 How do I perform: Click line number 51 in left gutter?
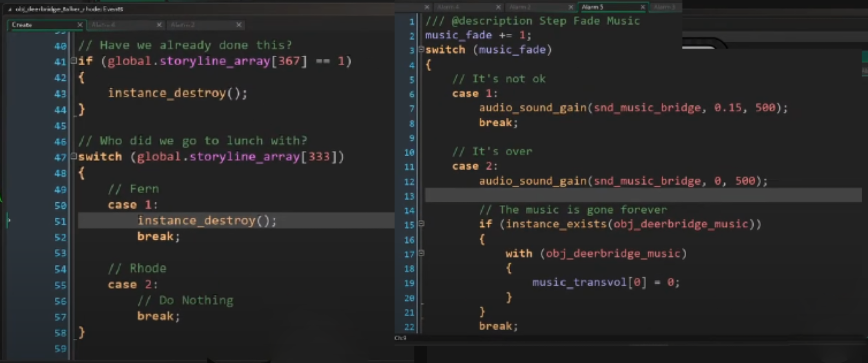pyautogui.click(x=60, y=221)
